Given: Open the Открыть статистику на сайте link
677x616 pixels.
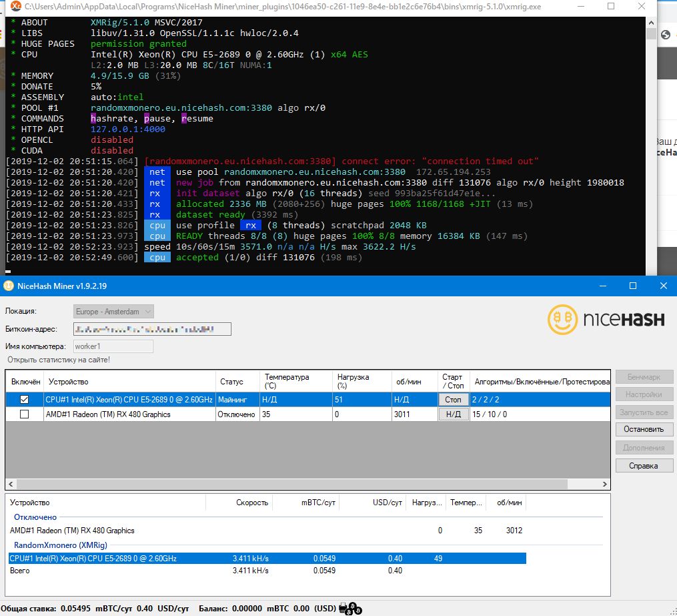Looking at the screenshot, I should pyautogui.click(x=59, y=360).
